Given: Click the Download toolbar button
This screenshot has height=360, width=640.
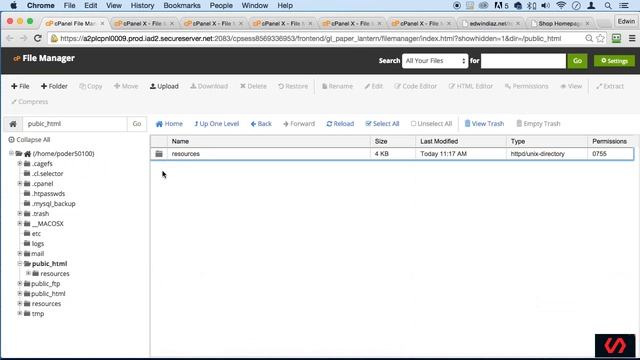Looking at the screenshot, I should (x=209, y=86).
